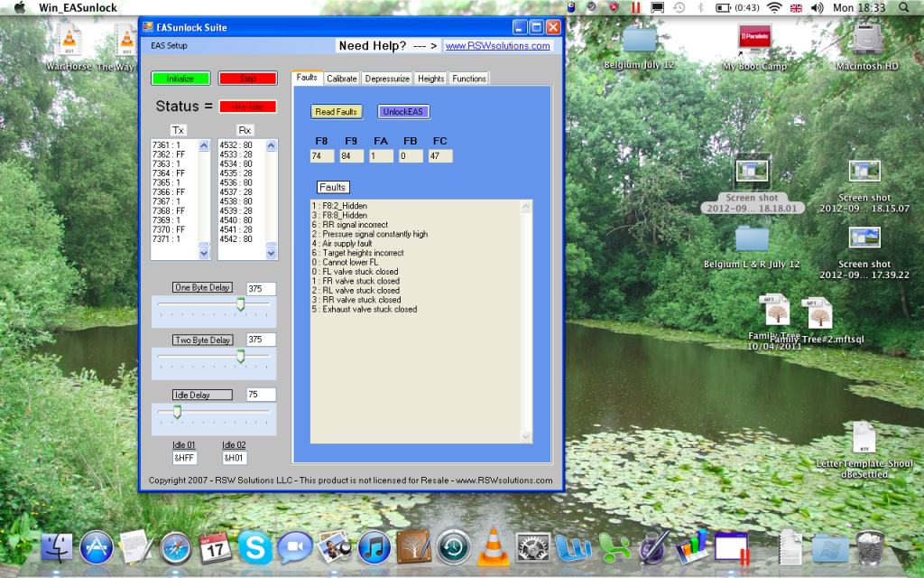Screen dimensions: 924x578
Task: Click the Idle Delay slider thumb
Action: [x=177, y=412]
